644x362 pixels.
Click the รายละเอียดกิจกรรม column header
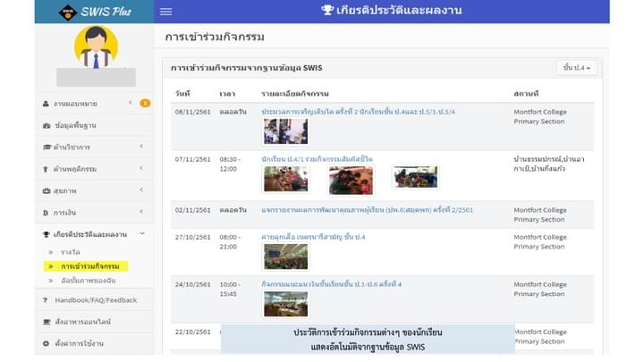coord(295,94)
